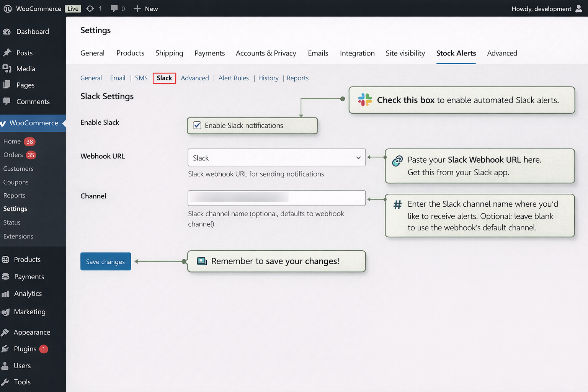The width and height of the screenshot is (588, 392).
Task: Open Analytics in the sidebar
Action: pos(28,294)
